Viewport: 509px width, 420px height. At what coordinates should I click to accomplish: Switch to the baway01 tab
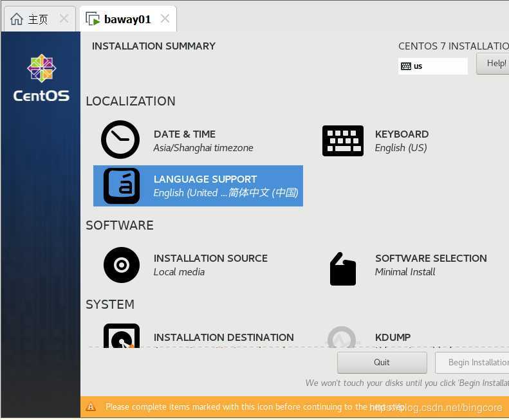click(x=128, y=19)
